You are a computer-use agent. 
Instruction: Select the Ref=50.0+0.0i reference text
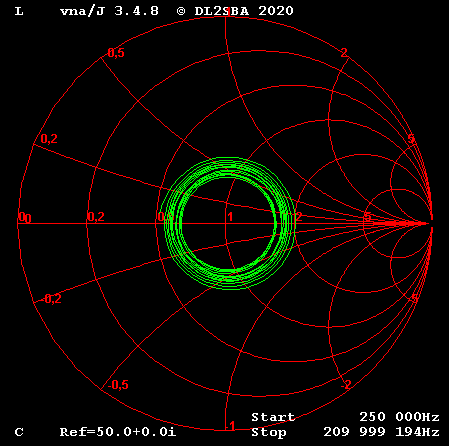pyautogui.click(x=118, y=432)
